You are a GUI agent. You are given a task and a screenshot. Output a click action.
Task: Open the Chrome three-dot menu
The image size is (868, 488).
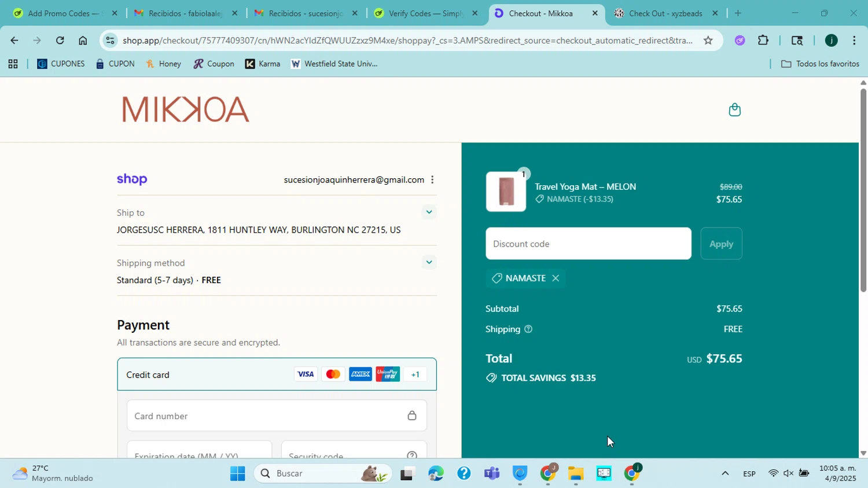pyautogui.click(x=854, y=41)
